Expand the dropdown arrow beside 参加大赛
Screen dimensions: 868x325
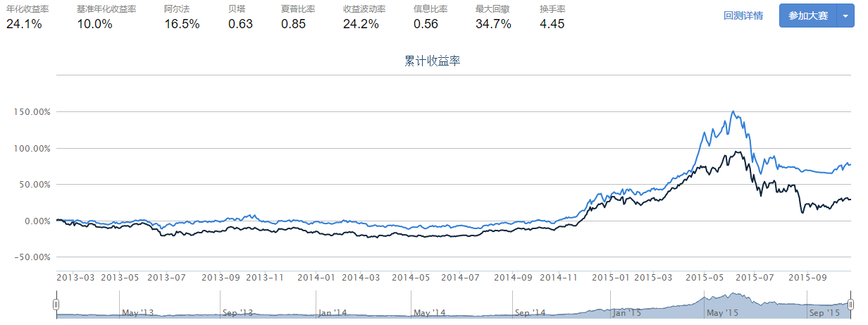tap(845, 16)
